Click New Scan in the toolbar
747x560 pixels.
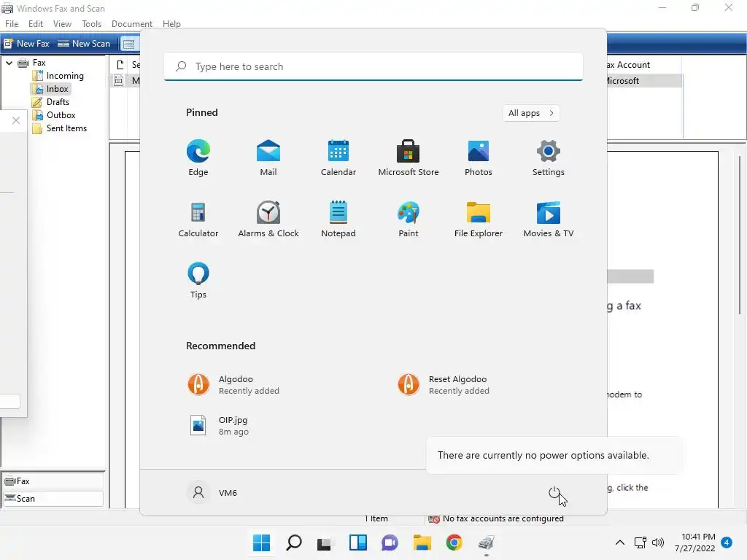click(x=84, y=43)
